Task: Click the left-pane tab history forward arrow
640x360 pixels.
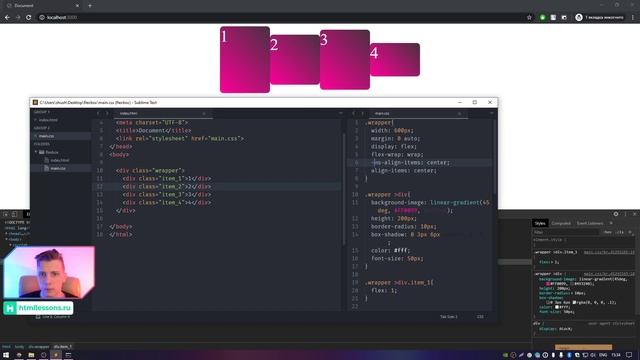Action: tap(107, 113)
